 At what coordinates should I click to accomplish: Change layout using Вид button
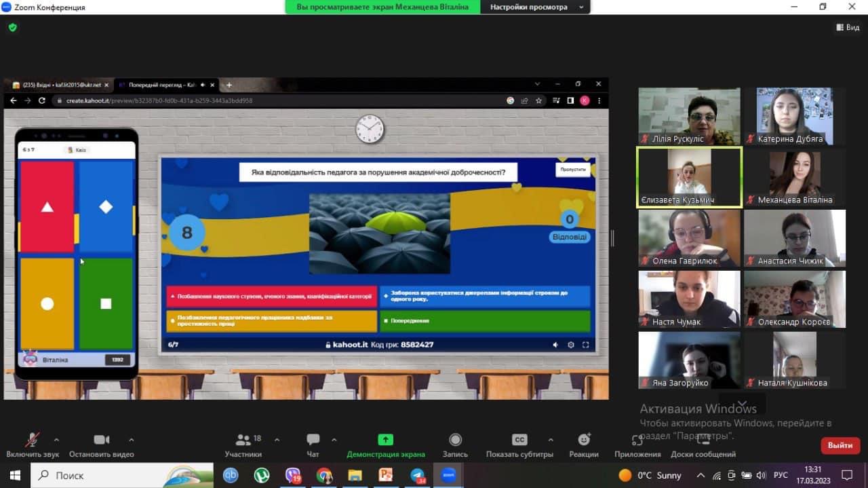tap(848, 27)
